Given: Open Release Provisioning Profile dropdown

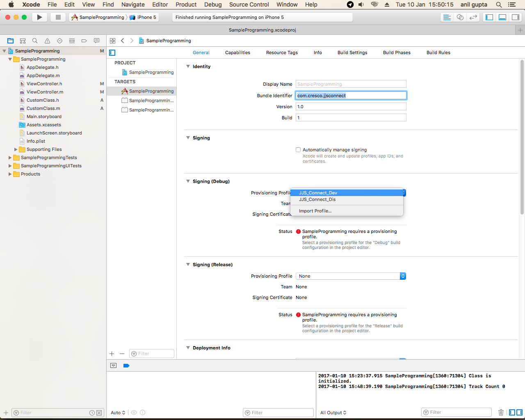Looking at the screenshot, I should pyautogui.click(x=351, y=276).
